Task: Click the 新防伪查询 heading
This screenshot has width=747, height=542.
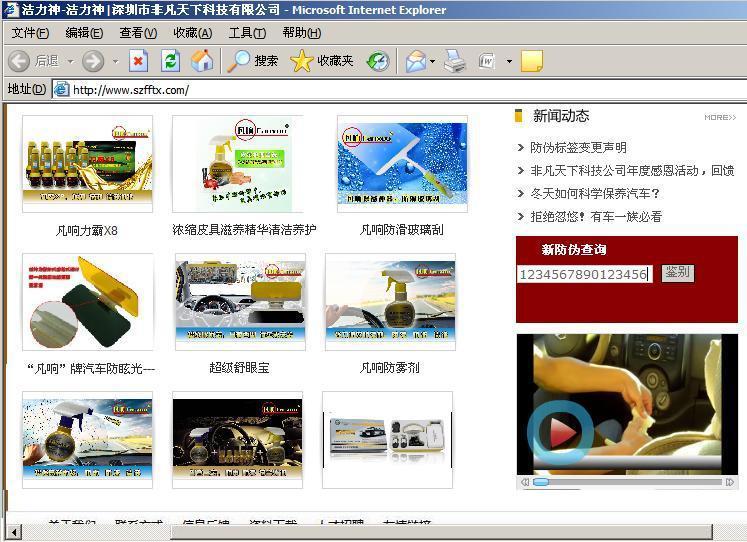Action: 574,249
